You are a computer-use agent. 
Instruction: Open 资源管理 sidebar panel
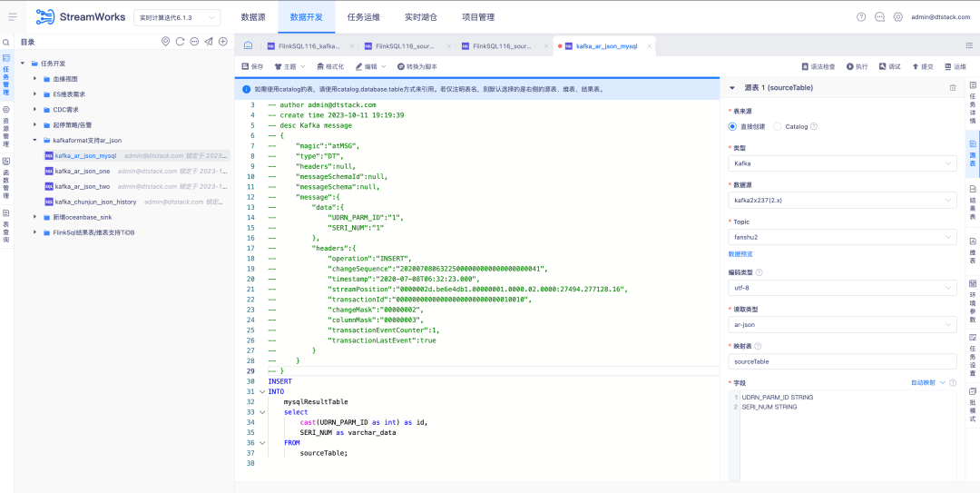pos(6,126)
